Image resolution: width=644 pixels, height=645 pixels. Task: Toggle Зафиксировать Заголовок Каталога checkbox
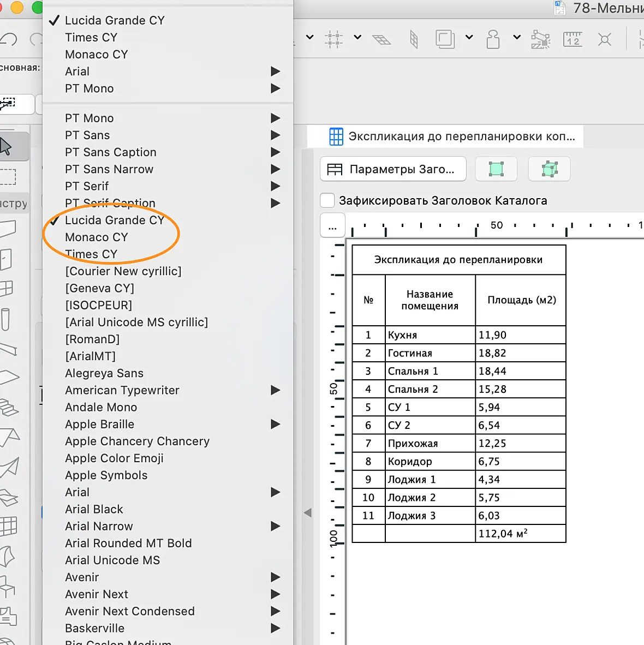click(x=327, y=200)
